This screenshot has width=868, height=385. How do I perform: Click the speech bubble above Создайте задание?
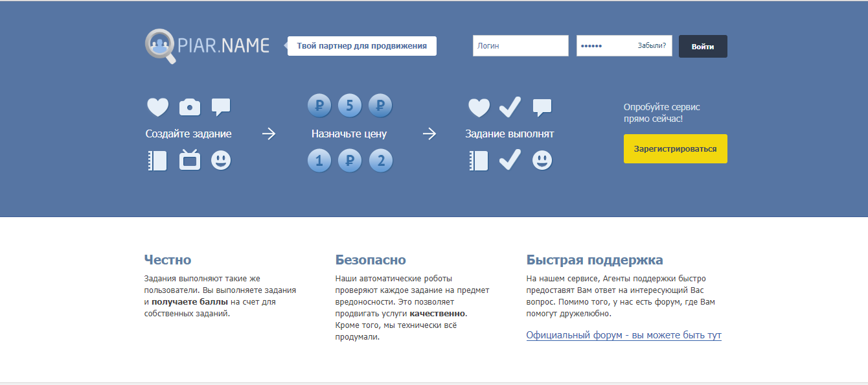pyautogui.click(x=221, y=107)
